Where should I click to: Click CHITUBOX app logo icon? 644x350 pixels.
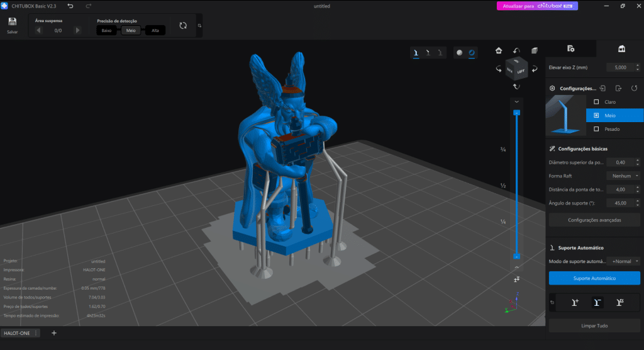pyautogui.click(x=4, y=6)
